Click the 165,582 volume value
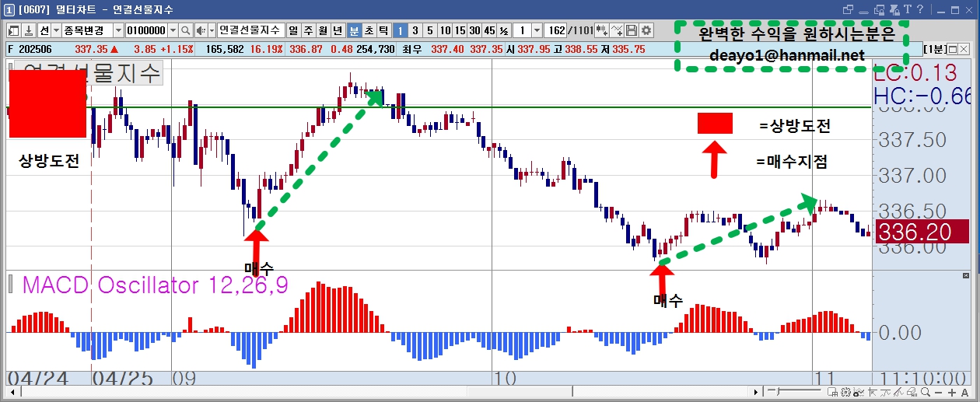The height and width of the screenshot is (402, 980). pyautogui.click(x=225, y=49)
